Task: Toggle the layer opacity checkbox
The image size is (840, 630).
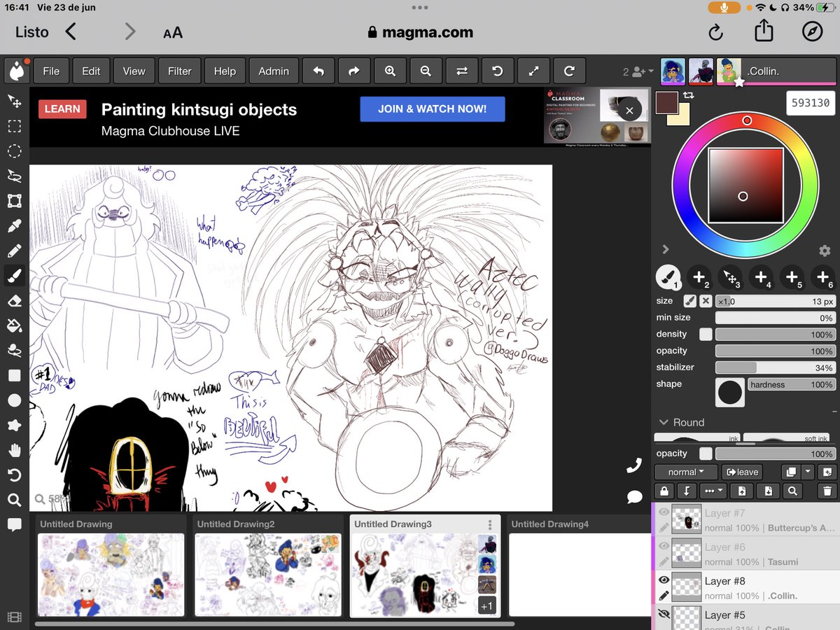Action: click(x=706, y=454)
